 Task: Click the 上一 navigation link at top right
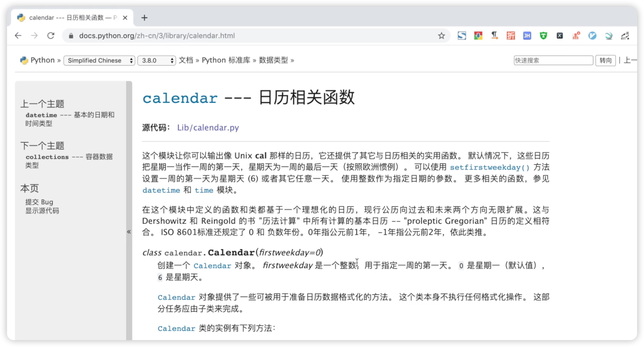click(x=630, y=60)
